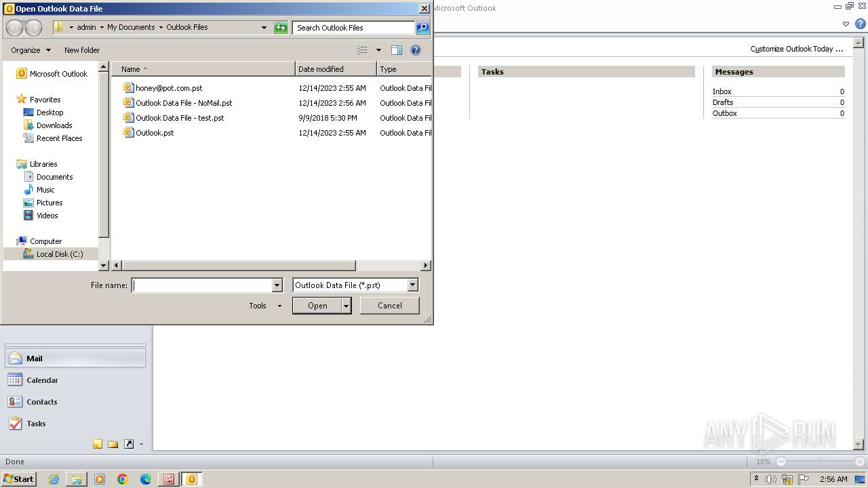Select Computer in navigation pane
The height and width of the screenshot is (488, 868).
point(45,241)
